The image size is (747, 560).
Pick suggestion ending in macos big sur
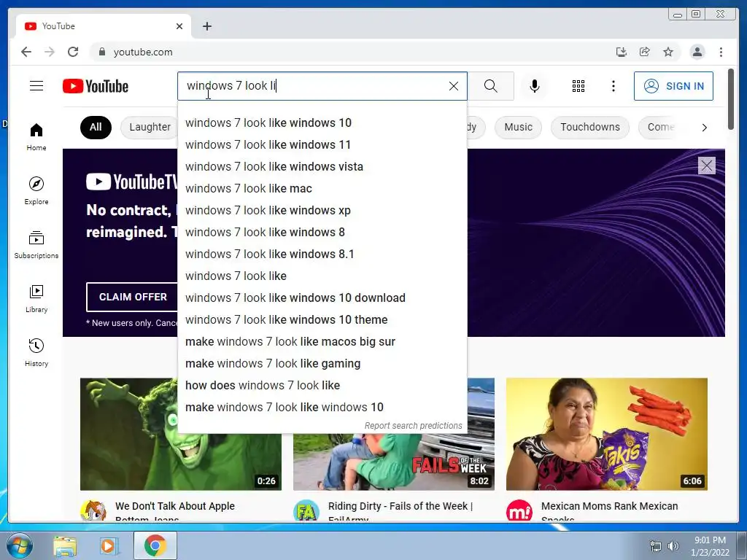pos(322,342)
